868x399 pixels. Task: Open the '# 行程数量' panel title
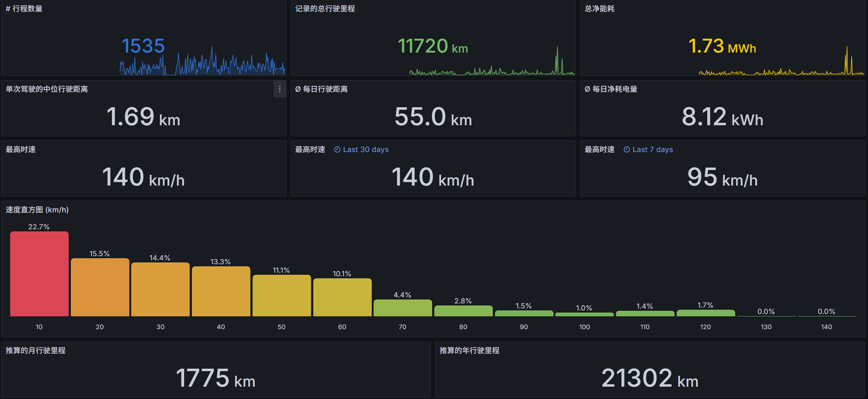24,9
